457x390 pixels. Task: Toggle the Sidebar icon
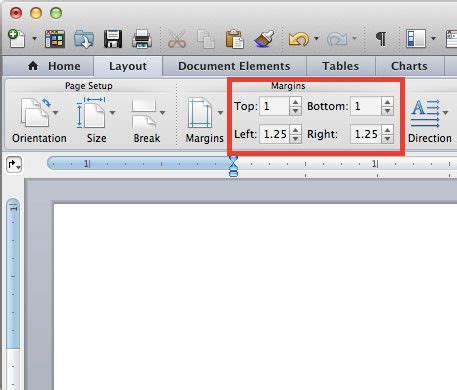click(x=416, y=39)
